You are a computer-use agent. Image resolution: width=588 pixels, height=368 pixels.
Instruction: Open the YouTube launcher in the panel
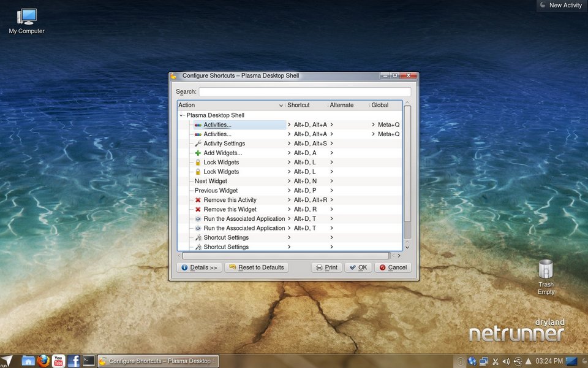[58, 361]
